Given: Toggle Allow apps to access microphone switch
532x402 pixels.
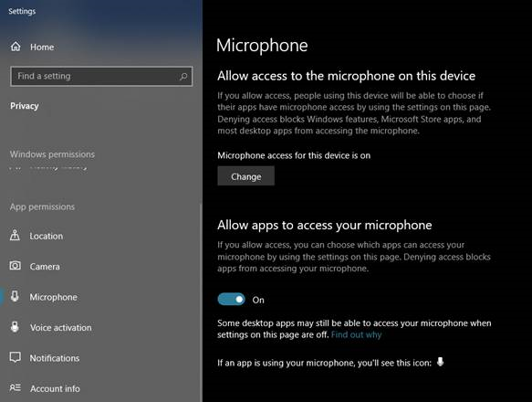Looking at the screenshot, I should [x=231, y=300].
